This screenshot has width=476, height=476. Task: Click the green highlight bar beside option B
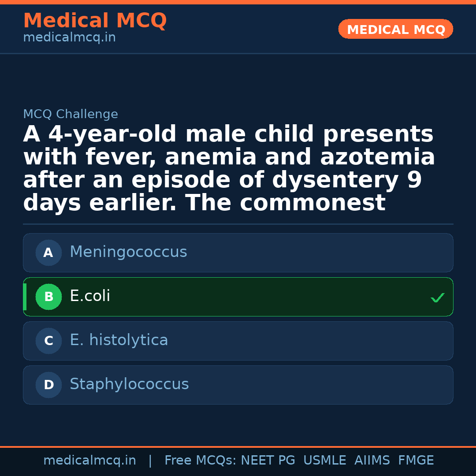click(x=24, y=297)
